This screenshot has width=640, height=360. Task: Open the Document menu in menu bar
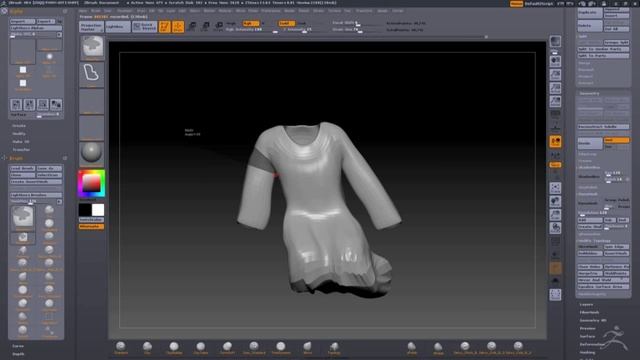tap(125, 11)
